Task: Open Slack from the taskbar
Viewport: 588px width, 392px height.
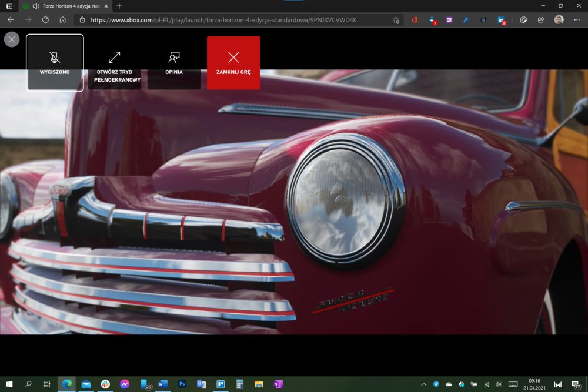Action: [x=105, y=384]
